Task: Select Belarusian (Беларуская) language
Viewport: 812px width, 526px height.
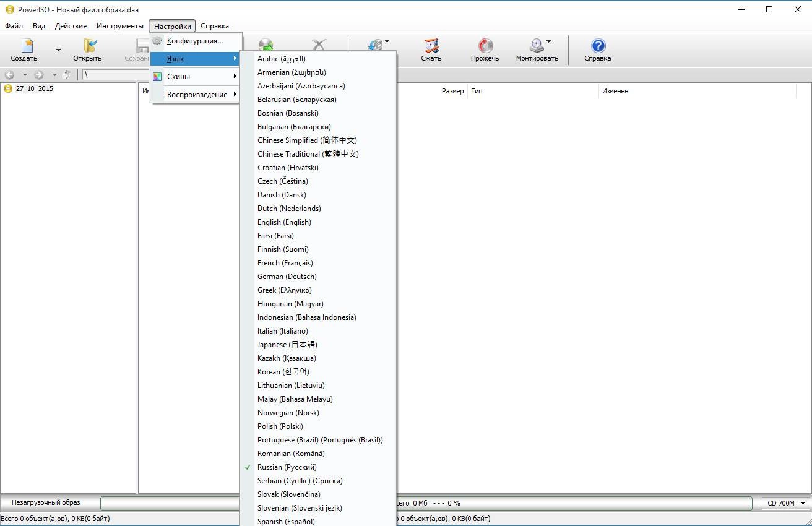Action: 317,100
